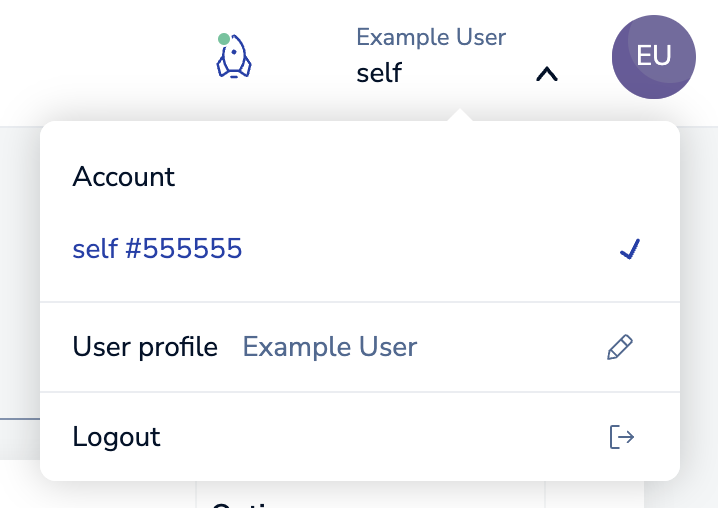The image size is (718, 508).
Task: Click the 'Example User' header text
Action: [431, 38]
